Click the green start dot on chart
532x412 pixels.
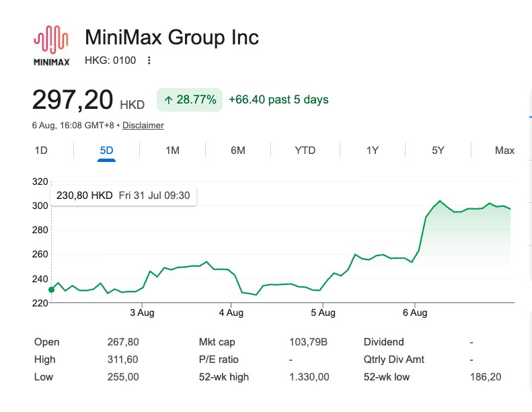51,290
